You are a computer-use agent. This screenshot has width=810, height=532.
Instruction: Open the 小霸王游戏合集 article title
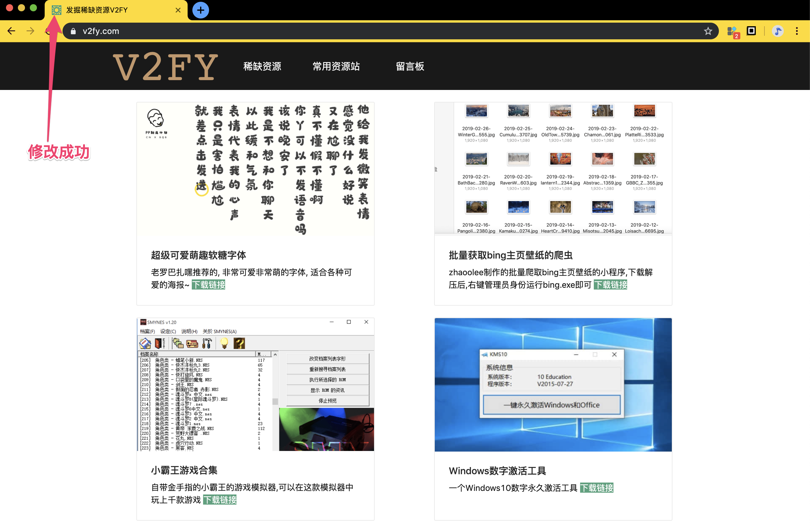tap(184, 471)
